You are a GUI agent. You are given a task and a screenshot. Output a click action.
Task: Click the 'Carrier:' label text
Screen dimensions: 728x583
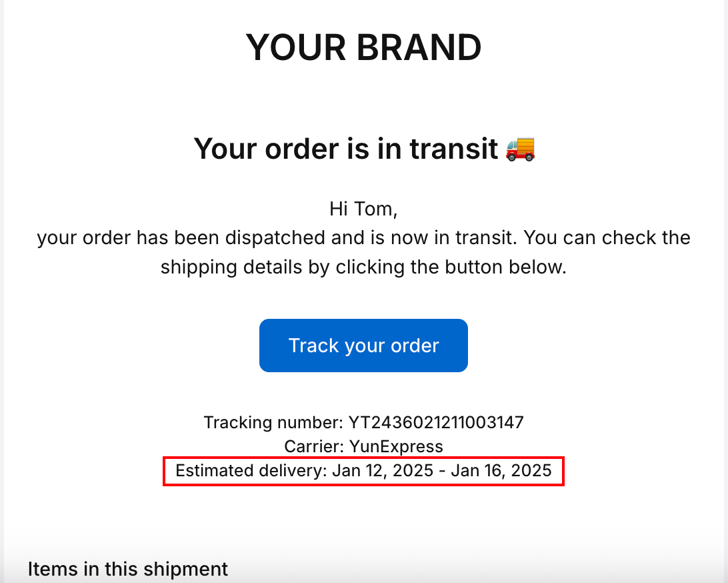point(314,446)
